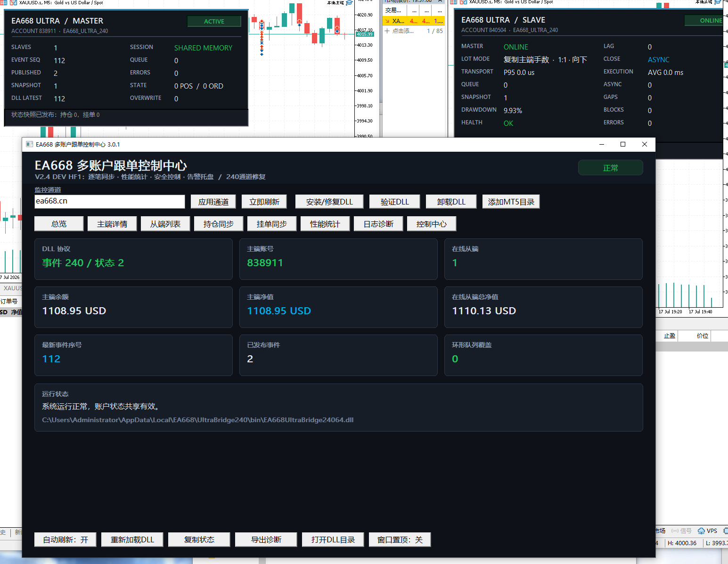Click the 导出诊断 button

pos(266,539)
